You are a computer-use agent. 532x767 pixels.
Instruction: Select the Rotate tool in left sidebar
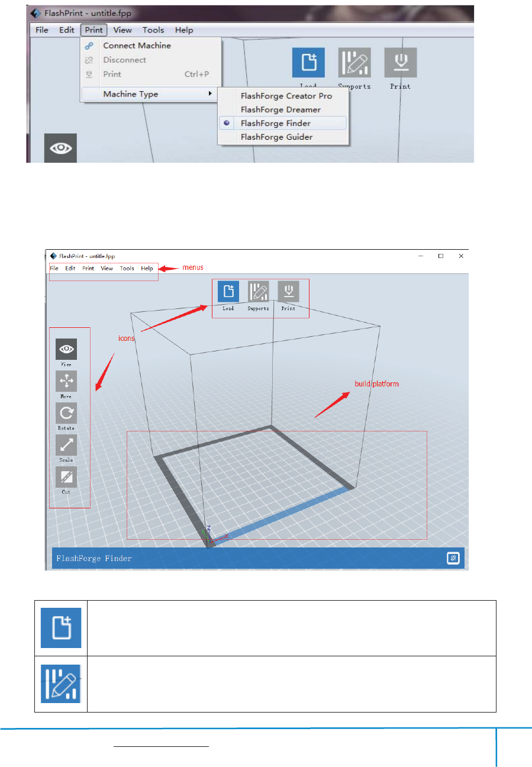(x=66, y=413)
